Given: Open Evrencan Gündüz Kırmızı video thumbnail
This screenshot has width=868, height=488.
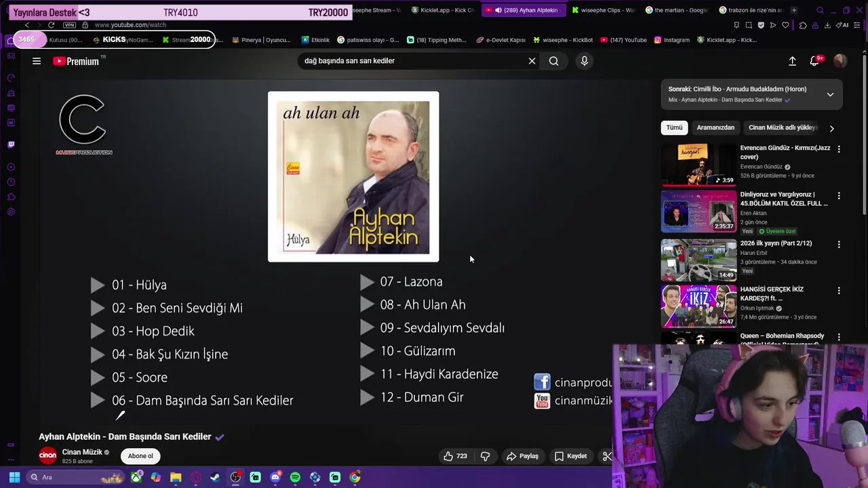Looking at the screenshot, I should click(x=698, y=164).
